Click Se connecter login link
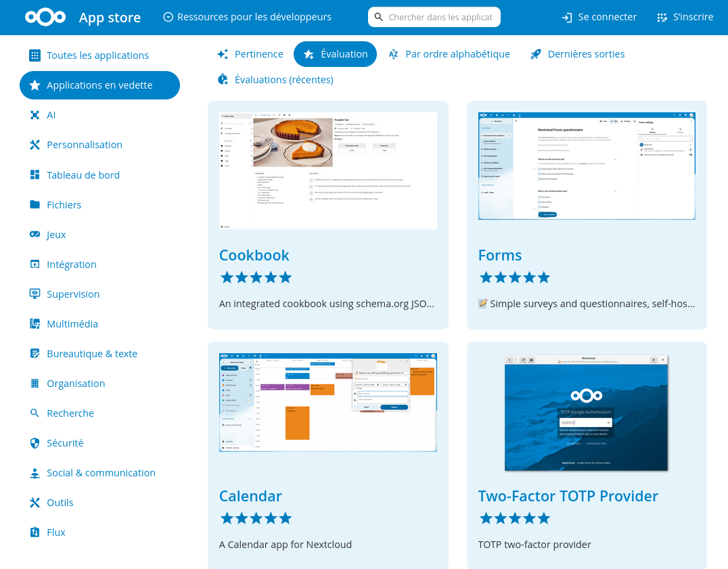The height and width of the screenshot is (569, 728). click(x=599, y=17)
